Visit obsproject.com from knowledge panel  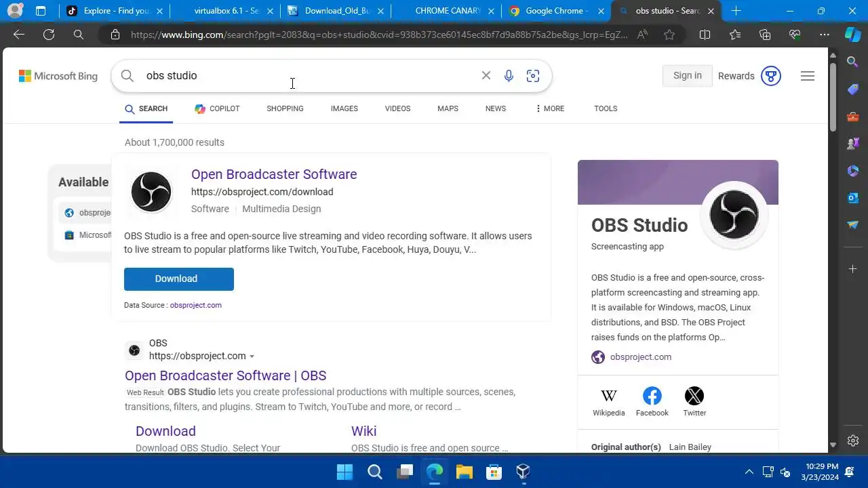click(640, 357)
